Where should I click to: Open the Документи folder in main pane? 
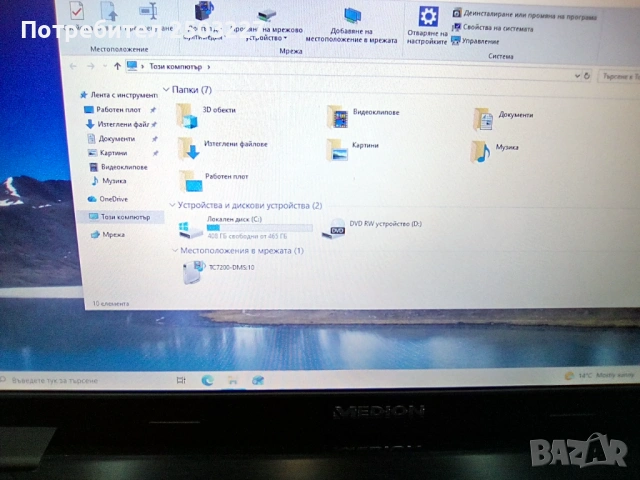click(503, 118)
